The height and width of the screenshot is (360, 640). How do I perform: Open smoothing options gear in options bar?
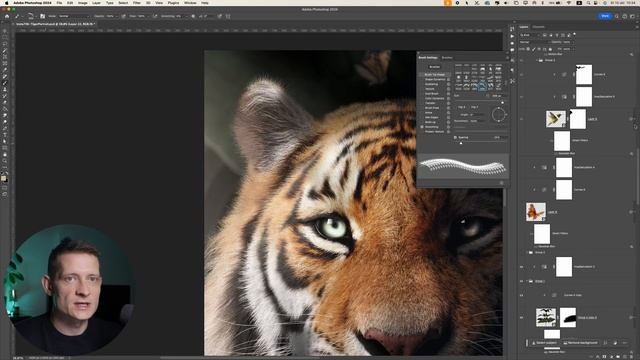pyautogui.click(x=193, y=16)
